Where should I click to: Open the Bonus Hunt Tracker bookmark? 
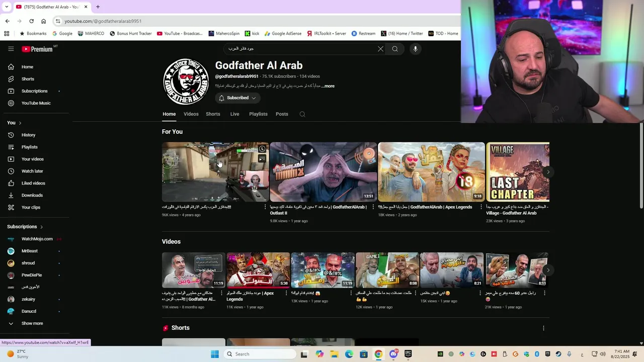pyautogui.click(x=131, y=34)
